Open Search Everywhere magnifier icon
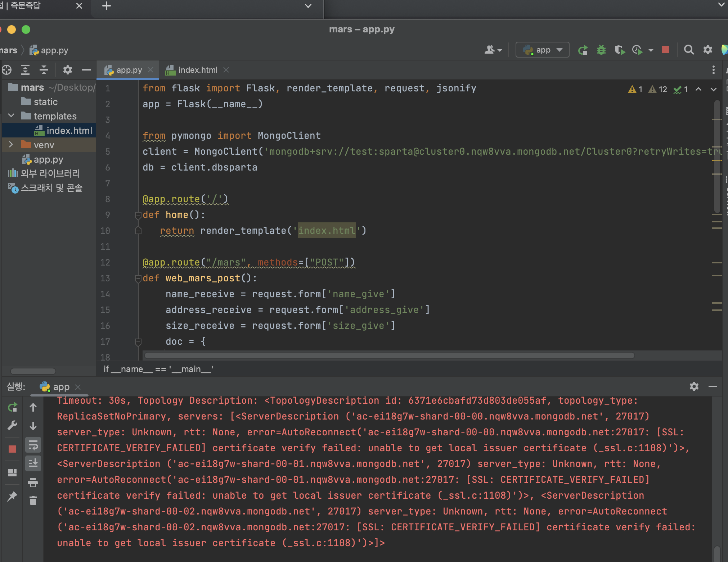 pos(689,50)
